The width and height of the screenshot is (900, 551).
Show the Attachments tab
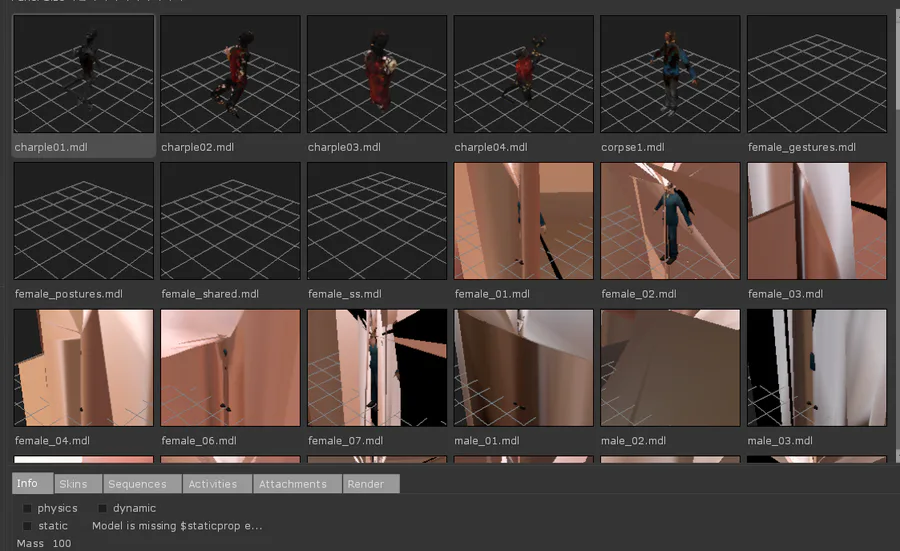click(x=298, y=484)
